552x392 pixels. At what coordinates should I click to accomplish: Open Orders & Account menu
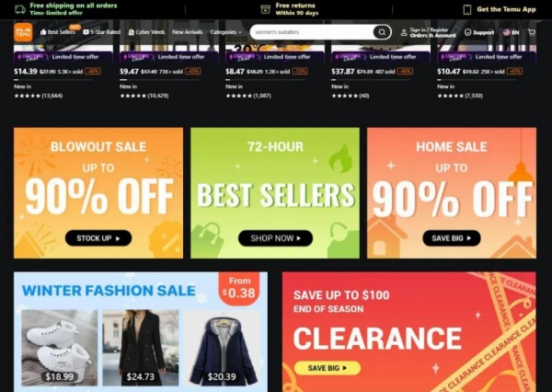pyautogui.click(x=432, y=35)
